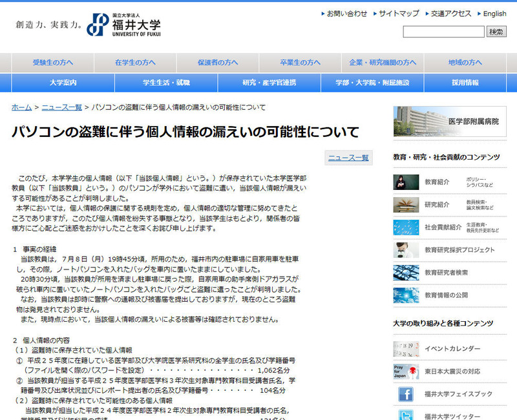Open the 大学案内 menu item

(x=63, y=83)
